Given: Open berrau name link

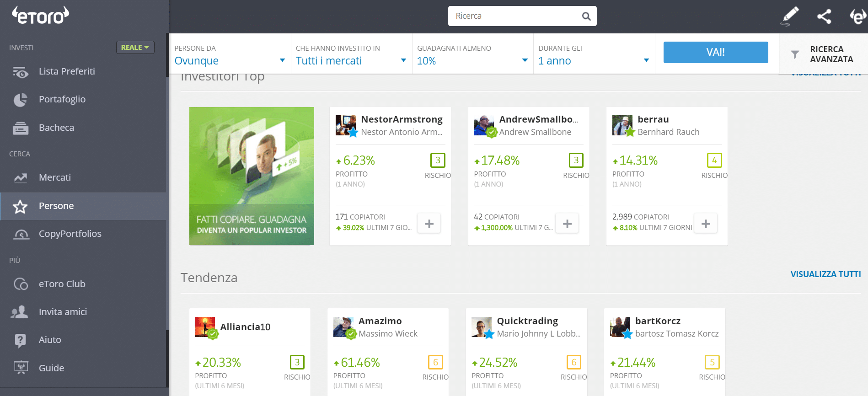Looking at the screenshot, I should 653,119.
